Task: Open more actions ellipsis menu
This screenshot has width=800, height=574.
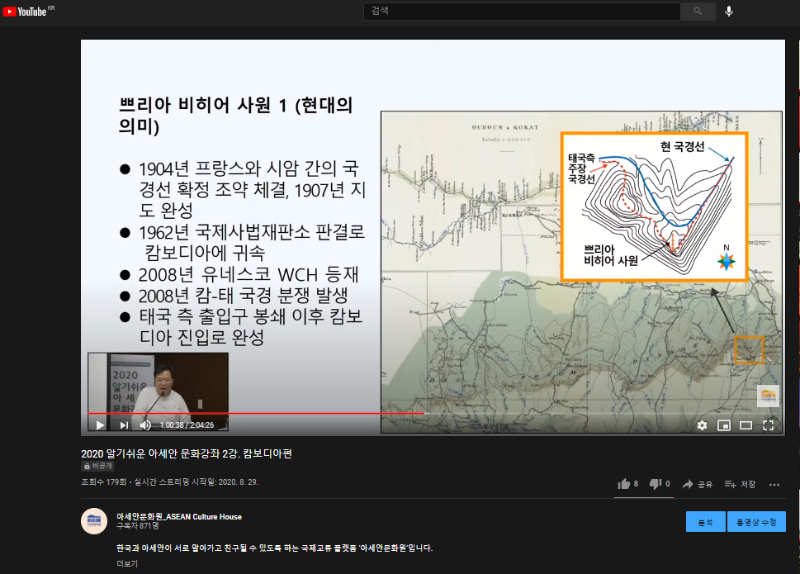Action: (774, 485)
